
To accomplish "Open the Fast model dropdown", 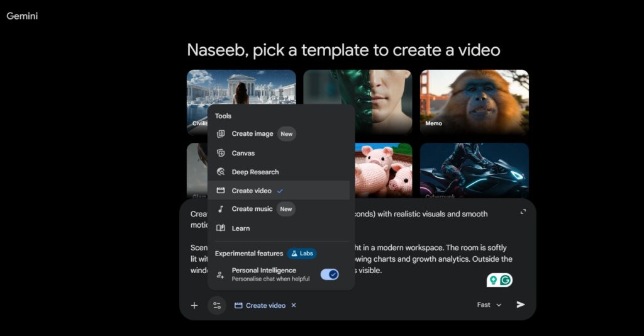I will pos(489,305).
